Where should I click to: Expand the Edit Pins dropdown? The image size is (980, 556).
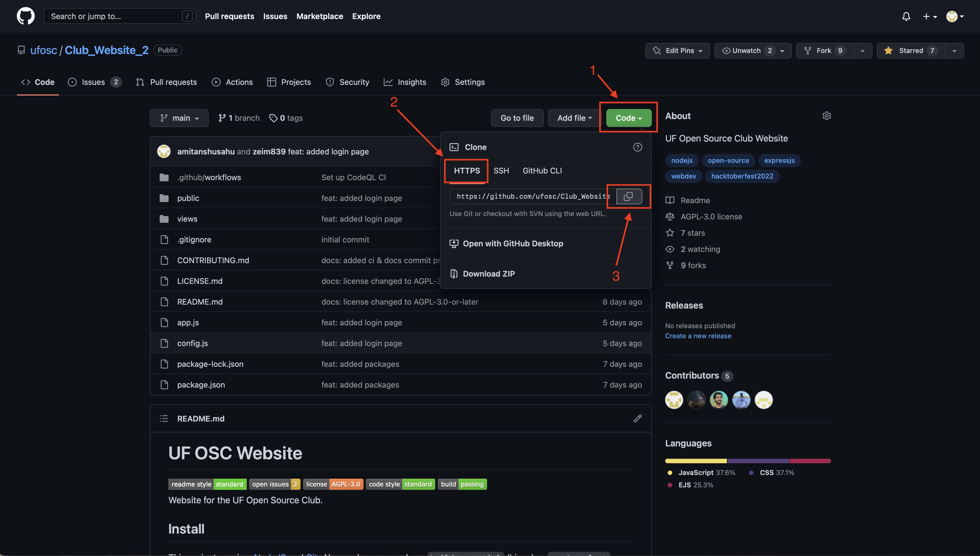click(678, 50)
